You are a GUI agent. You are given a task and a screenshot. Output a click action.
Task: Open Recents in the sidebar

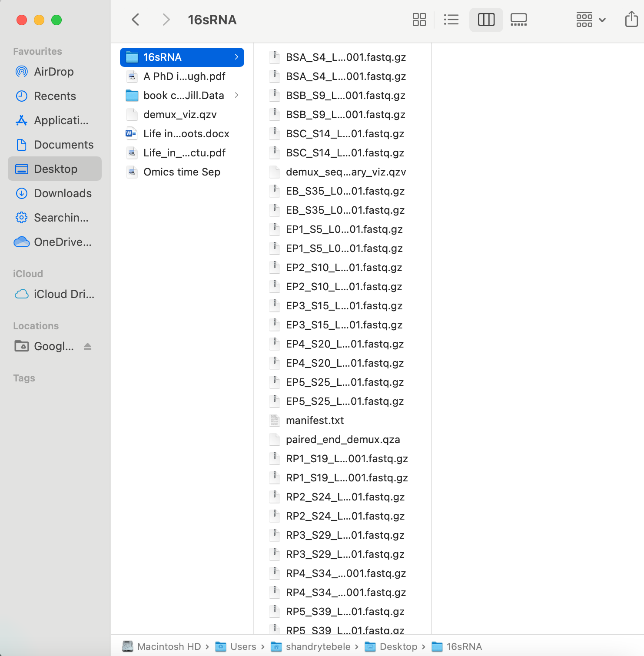click(x=55, y=96)
